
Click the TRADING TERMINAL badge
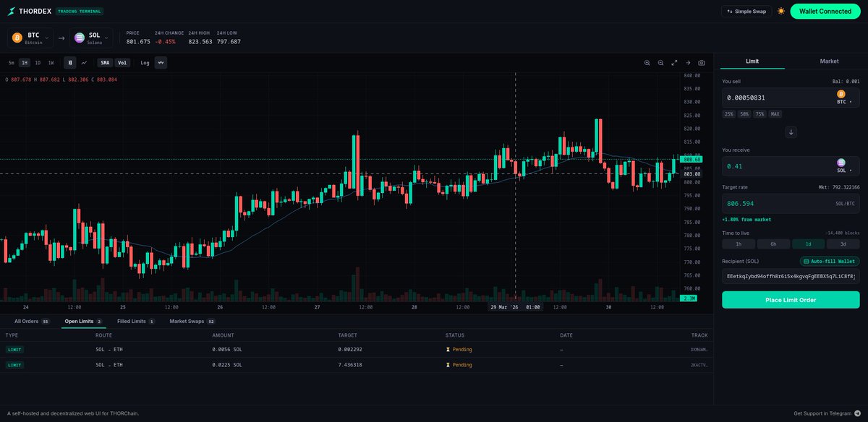pos(80,11)
